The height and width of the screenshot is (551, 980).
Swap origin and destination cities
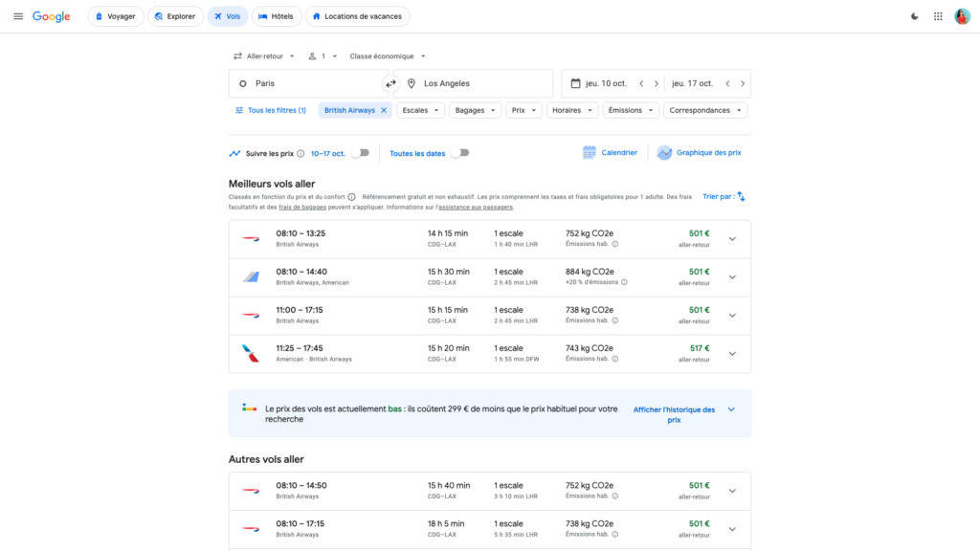pos(390,84)
